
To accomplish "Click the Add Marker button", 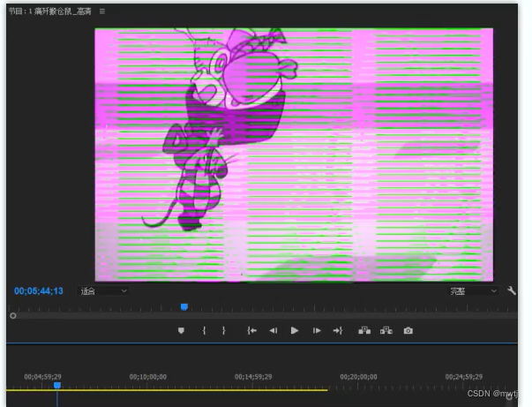I will [x=181, y=330].
